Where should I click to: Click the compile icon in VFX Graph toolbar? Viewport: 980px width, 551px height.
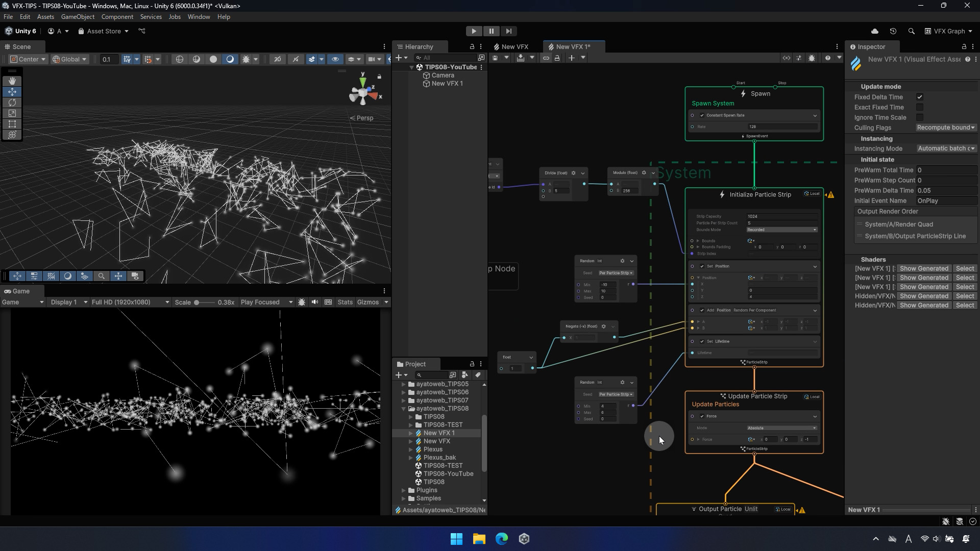click(x=520, y=58)
